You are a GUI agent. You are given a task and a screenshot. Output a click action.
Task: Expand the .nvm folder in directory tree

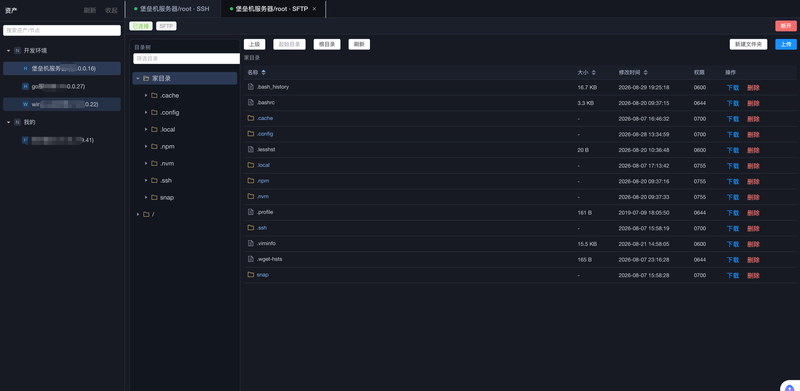pos(146,163)
